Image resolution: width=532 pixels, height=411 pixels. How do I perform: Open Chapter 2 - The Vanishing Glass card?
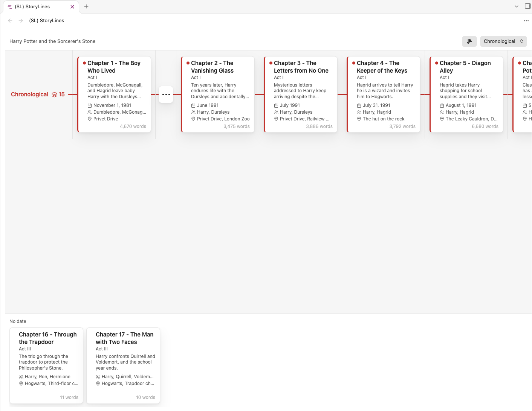pos(218,94)
